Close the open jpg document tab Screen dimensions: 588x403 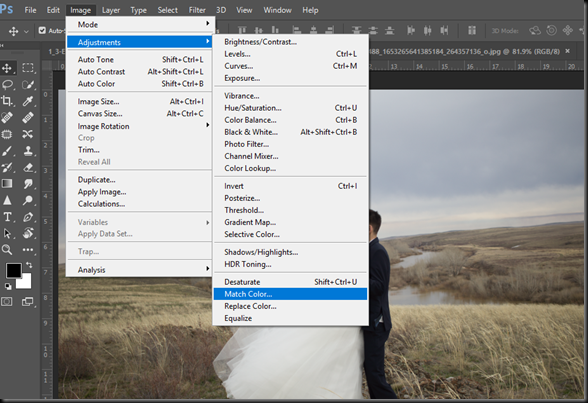pyautogui.click(x=567, y=51)
